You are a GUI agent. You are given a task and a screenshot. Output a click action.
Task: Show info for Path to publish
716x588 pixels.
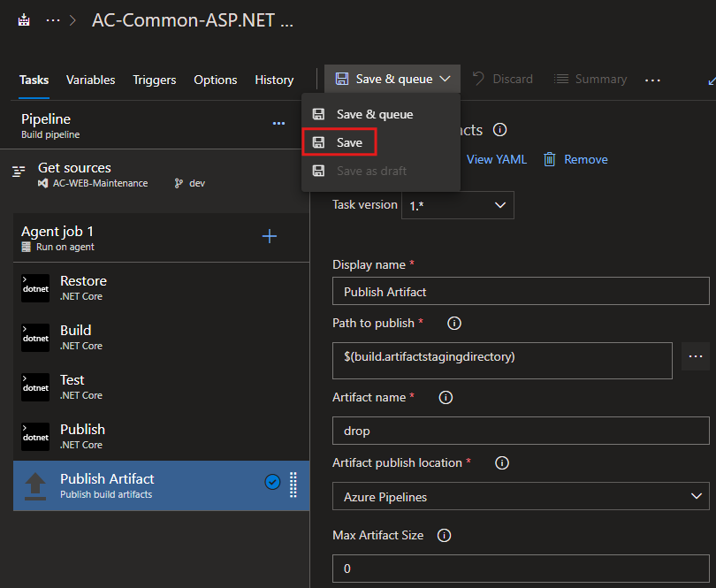[454, 324]
